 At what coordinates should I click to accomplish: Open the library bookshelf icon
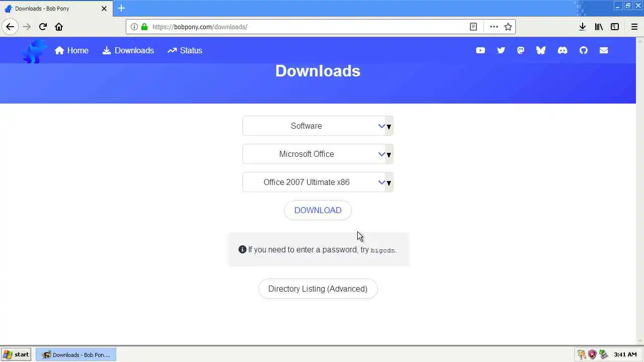[599, 27]
